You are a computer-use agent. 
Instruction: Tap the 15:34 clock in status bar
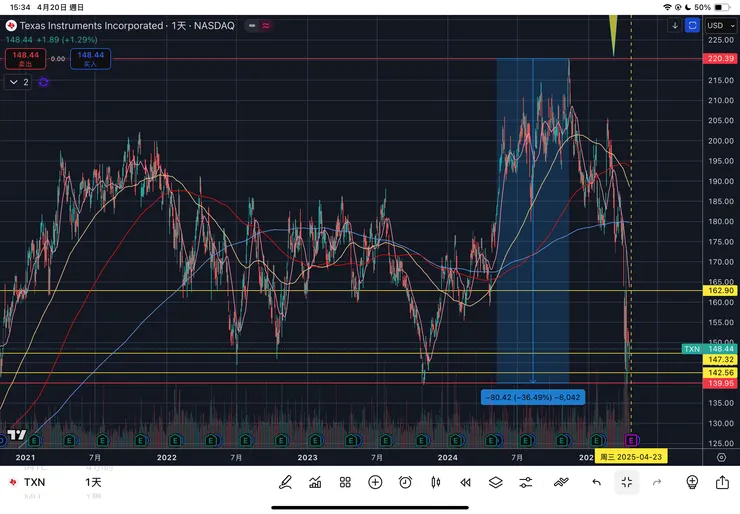click(x=20, y=7)
